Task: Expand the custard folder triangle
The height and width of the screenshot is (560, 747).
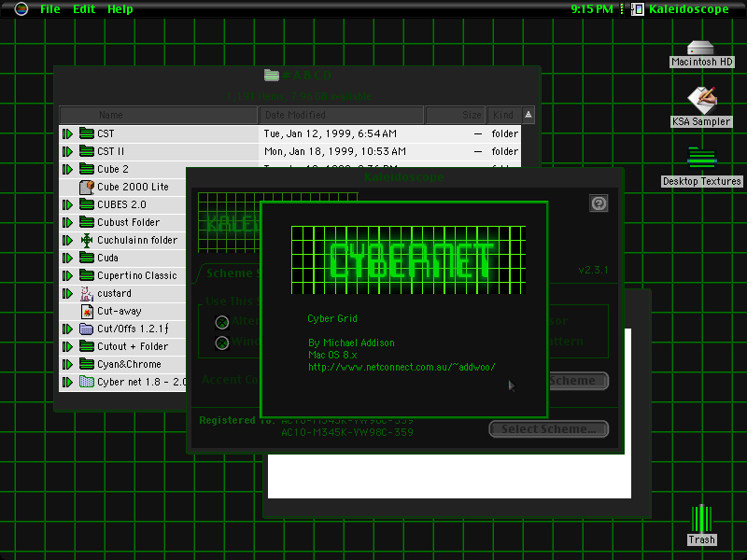Action: coord(67,293)
